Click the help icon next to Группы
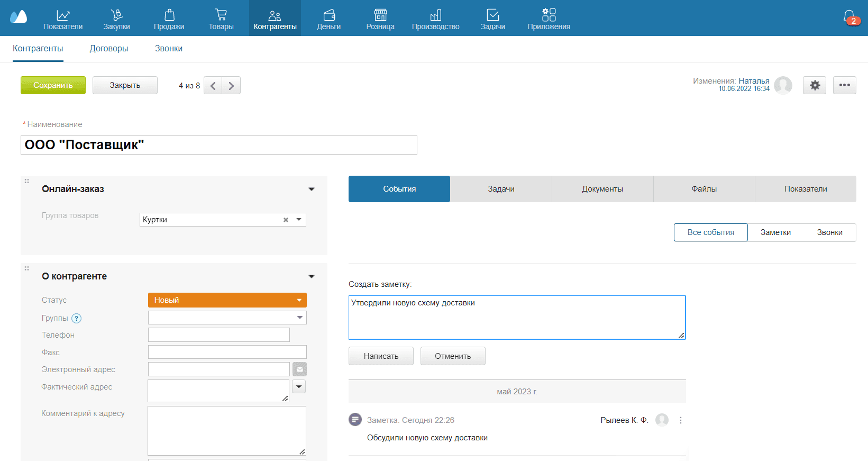 tap(77, 318)
